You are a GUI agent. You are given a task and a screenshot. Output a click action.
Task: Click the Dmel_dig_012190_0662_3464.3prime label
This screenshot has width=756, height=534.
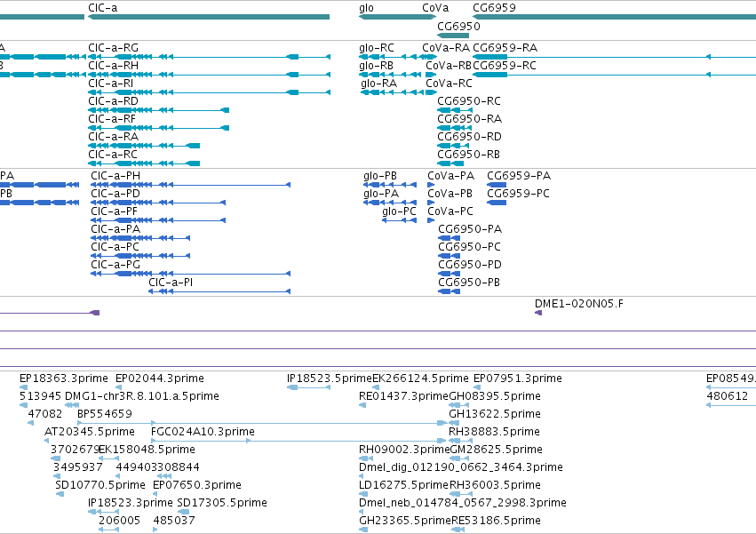461,468
